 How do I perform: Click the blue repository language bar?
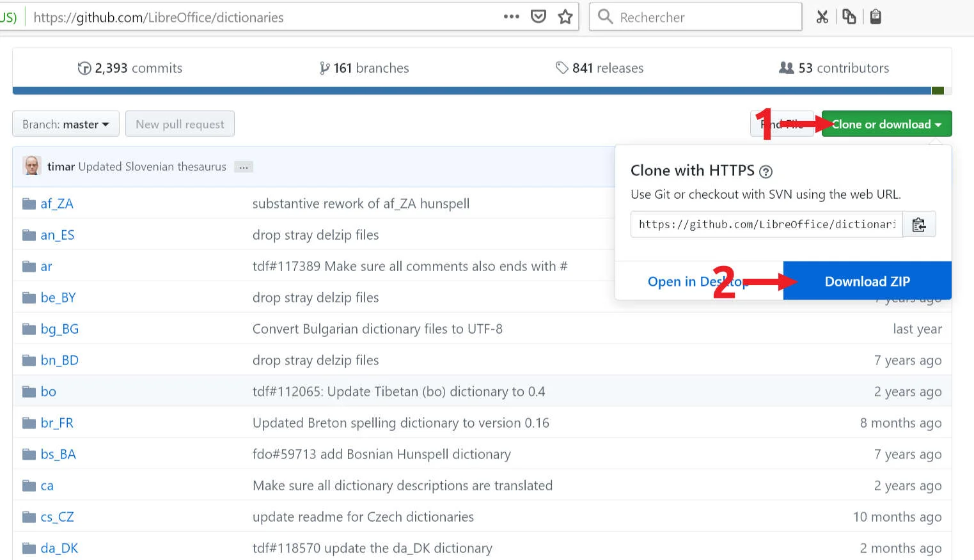[x=472, y=91]
